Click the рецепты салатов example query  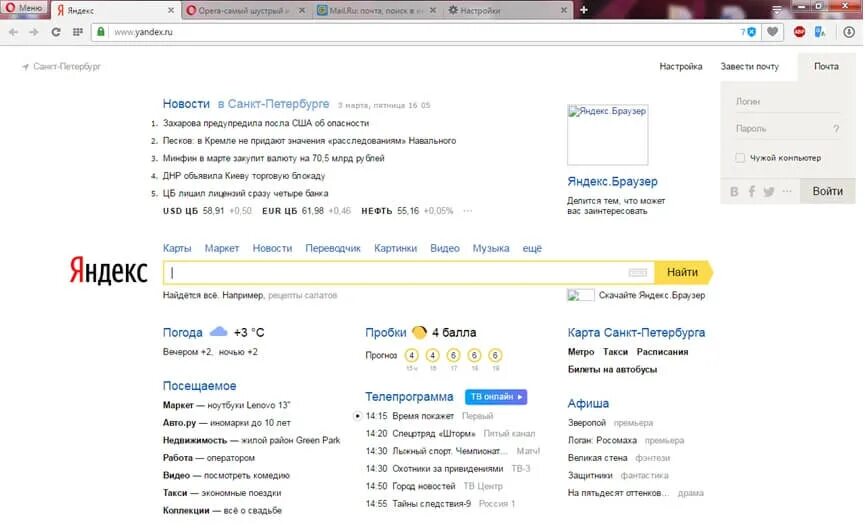[x=302, y=296]
